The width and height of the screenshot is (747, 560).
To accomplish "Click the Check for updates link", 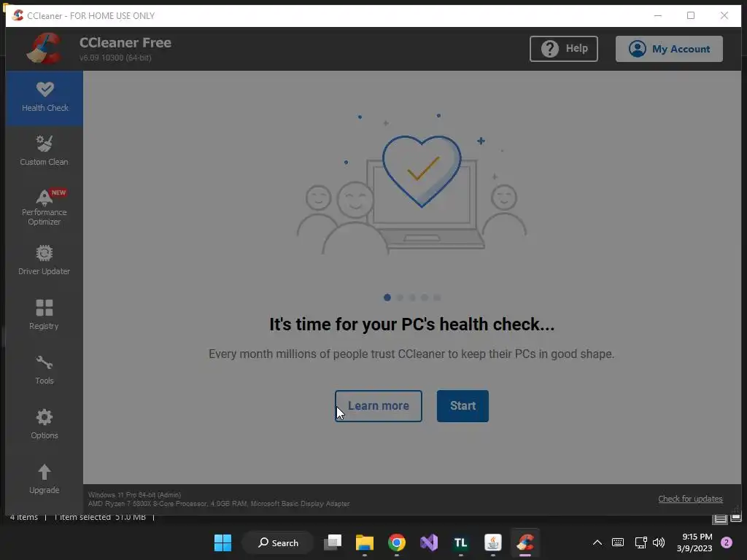I will pos(690,499).
